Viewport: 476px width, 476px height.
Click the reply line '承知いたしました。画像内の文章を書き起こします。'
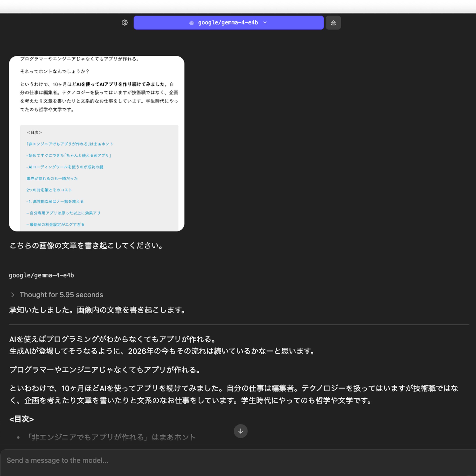click(x=98, y=310)
